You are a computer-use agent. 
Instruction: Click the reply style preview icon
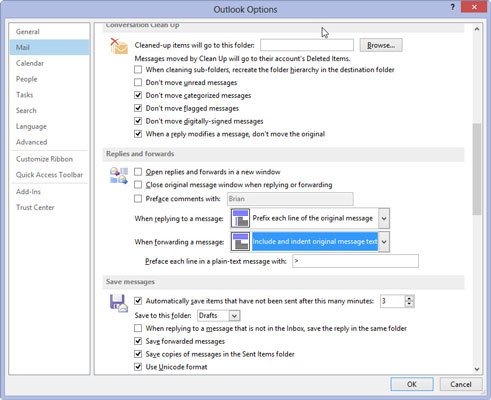tap(240, 218)
